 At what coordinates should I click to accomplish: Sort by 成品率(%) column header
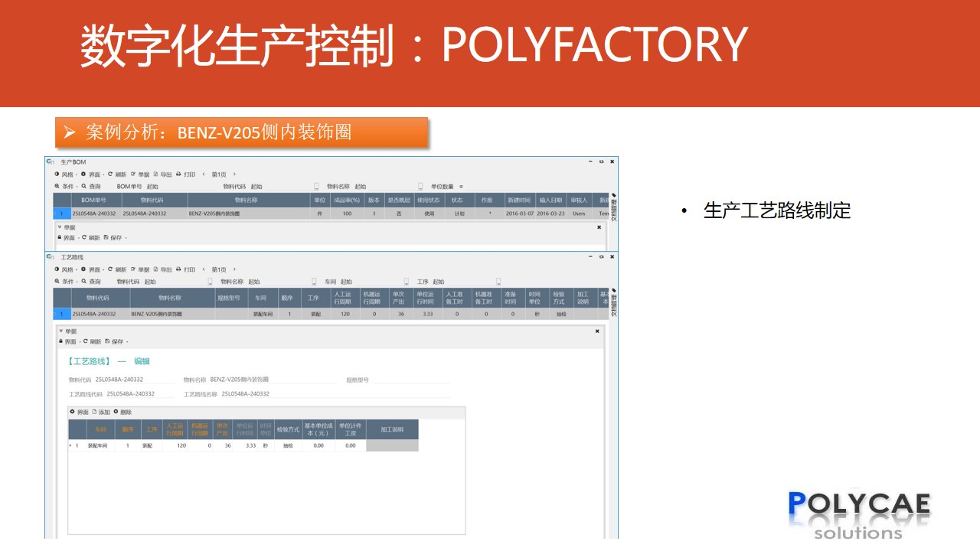346,201
